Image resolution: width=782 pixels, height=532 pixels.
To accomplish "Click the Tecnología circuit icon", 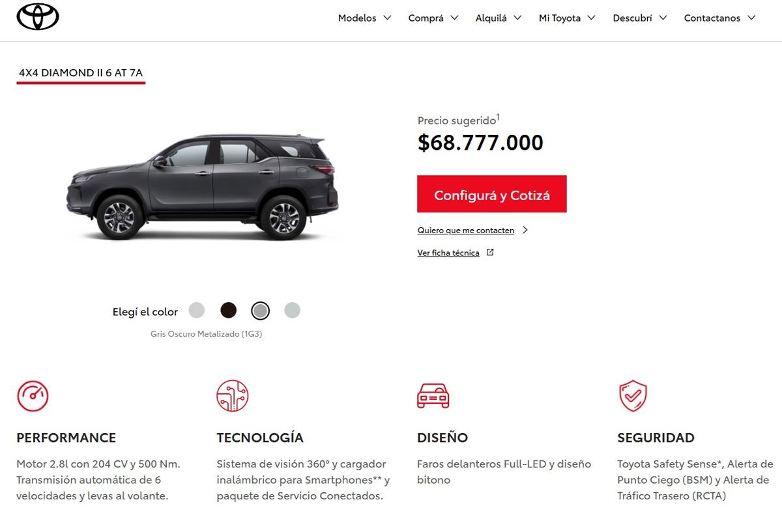I will (x=233, y=396).
